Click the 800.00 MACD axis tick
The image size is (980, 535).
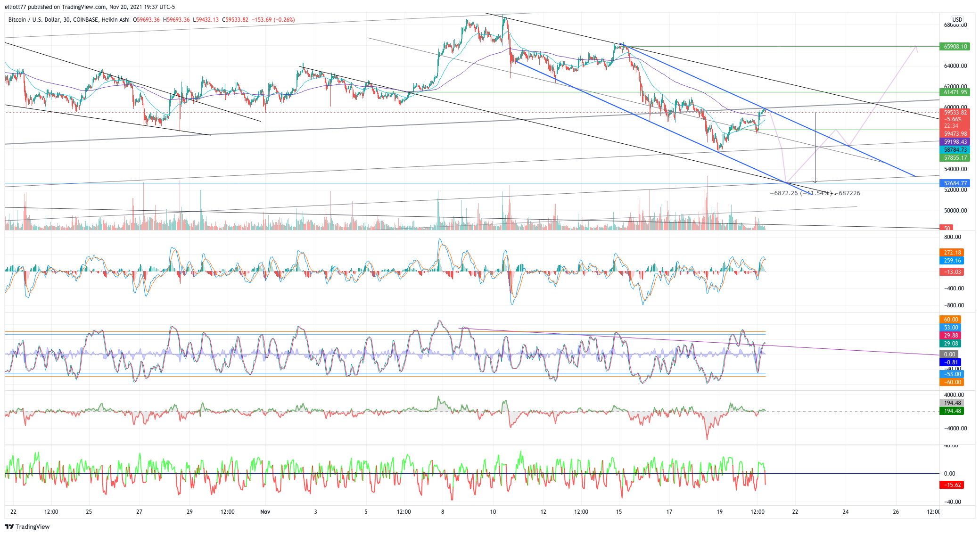pos(953,237)
